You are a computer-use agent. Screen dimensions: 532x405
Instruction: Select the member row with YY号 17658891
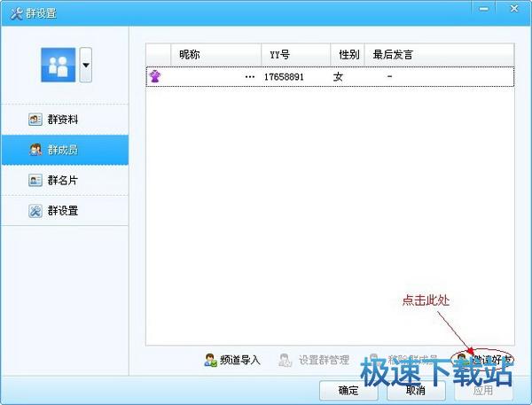(330, 77)
